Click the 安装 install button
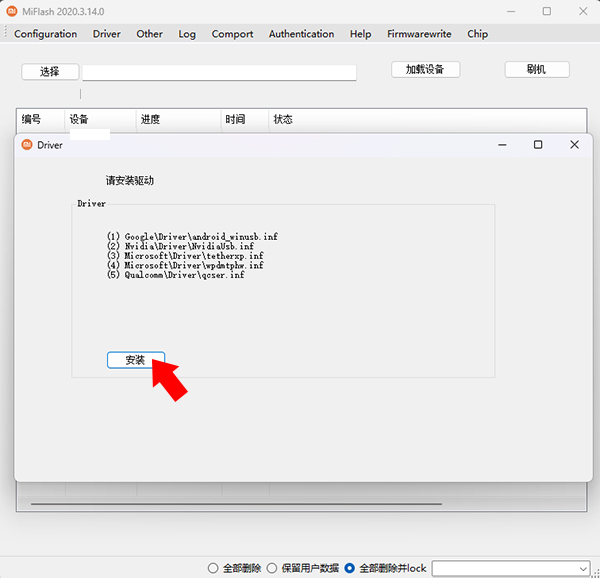 136,360
